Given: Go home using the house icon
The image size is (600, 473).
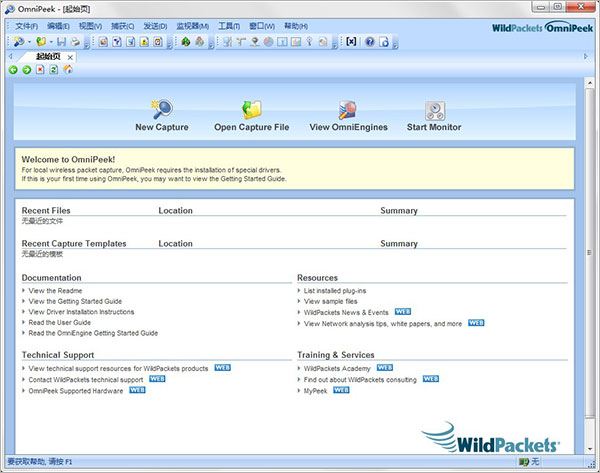Looking at the screenshot, I should pos(68,69).
